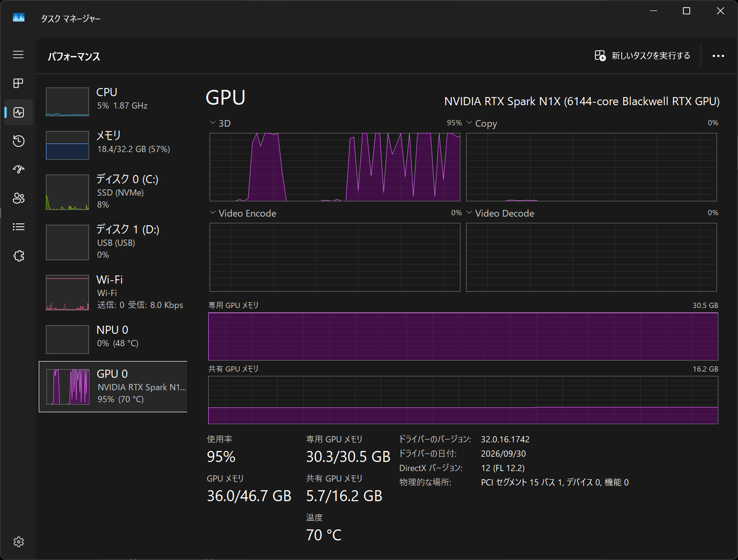This screenshot has width=738, height=560.
Task: Click the 70 °C temperature value
Action: tap(324, 535)
